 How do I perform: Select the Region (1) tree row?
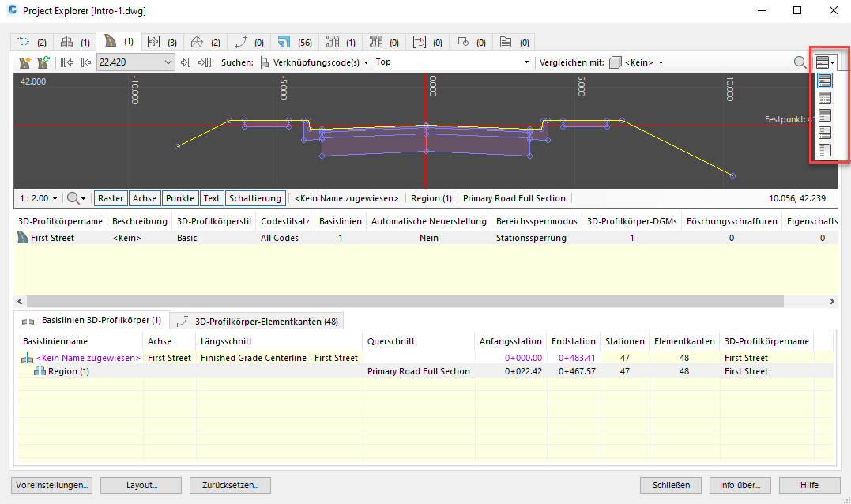(x=425, y=371)
